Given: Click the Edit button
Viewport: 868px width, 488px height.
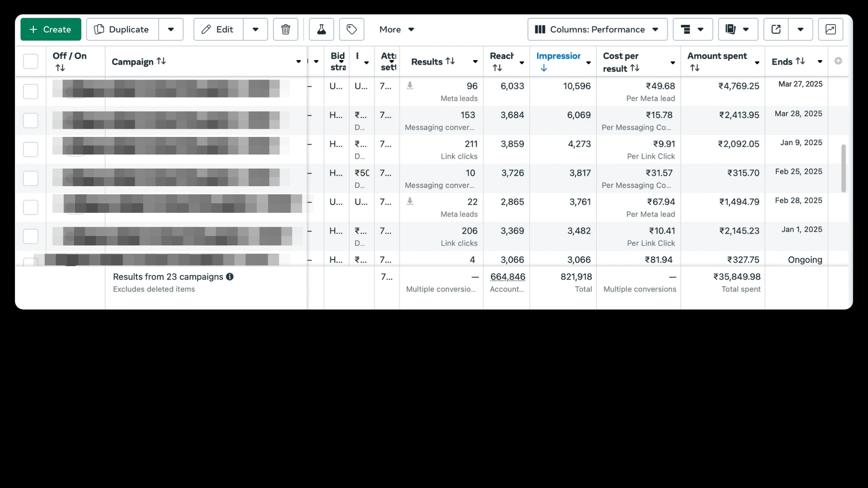Looking at the screenshot, I should coord(218,29).
